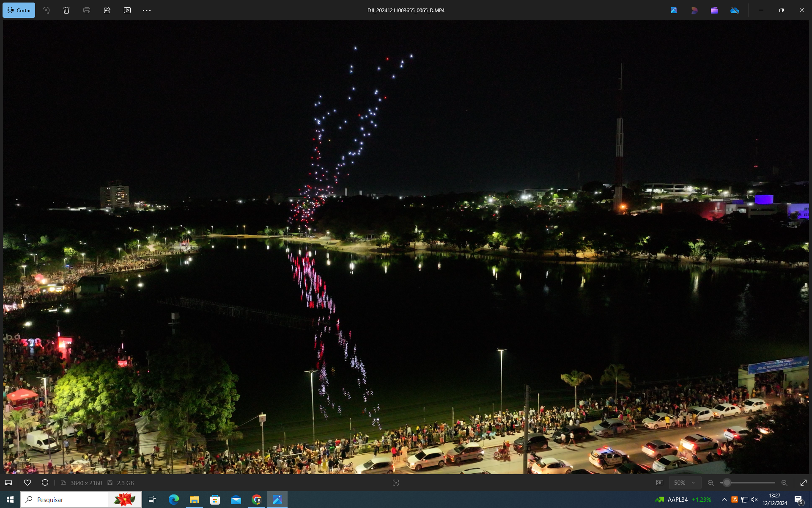Open the three-dots more options menu
Screen dimensions: 812x508
pyautogui.click(x=147, y=10)
